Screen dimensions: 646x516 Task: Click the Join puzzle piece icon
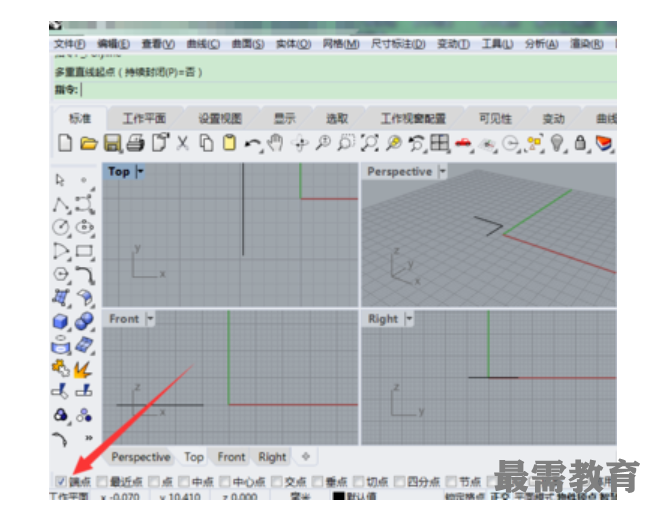click(61, 368)
